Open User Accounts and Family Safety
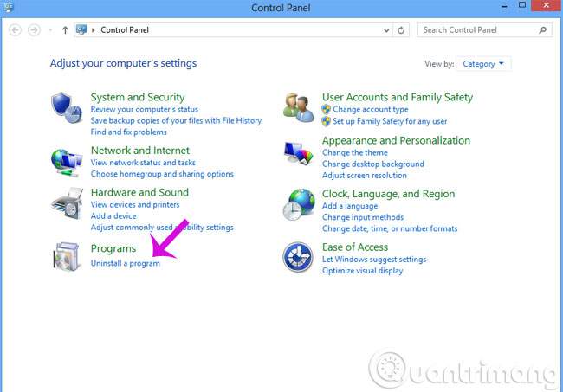Screen dimensions: 563x392 (398, 97)
